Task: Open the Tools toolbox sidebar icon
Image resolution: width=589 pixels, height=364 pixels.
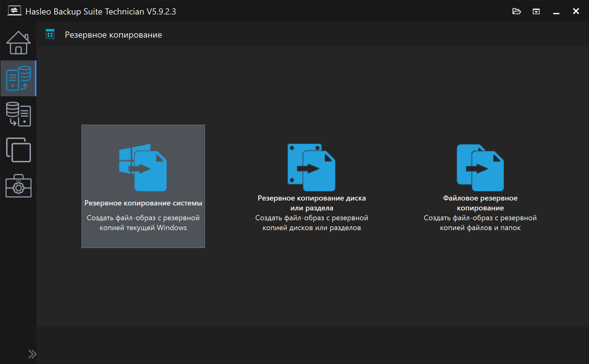Action: click(x=19, y=186)
